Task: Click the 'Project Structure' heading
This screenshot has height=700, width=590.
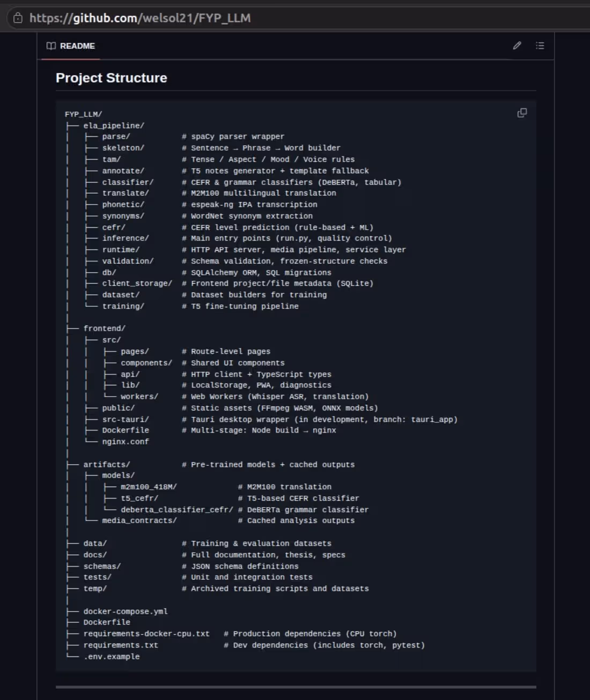Action: click(111, 78)
